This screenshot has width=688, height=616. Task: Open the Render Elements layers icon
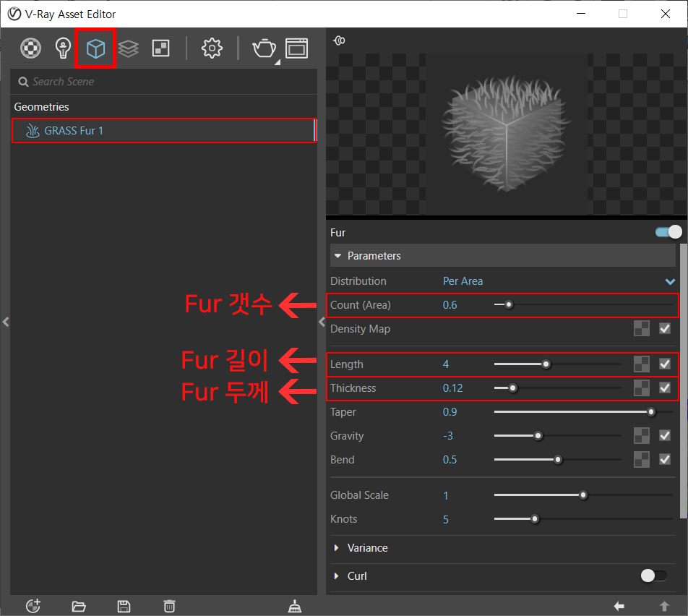(x=128, y=48)
